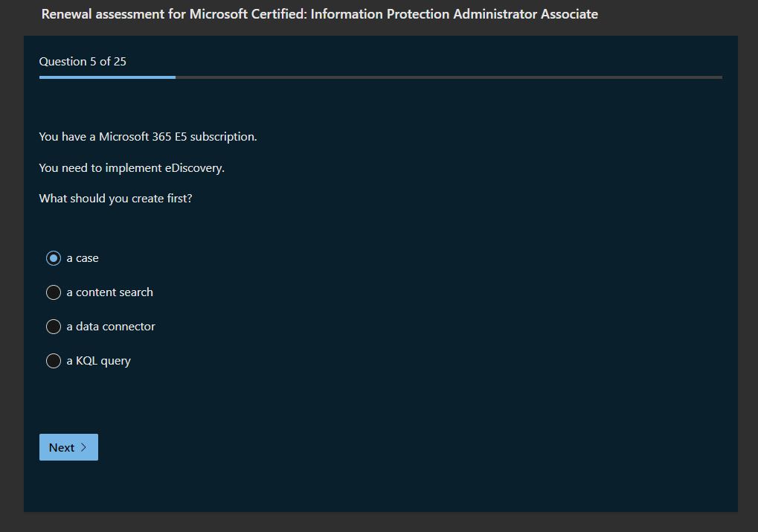758x532 pixels.
Task: Click the "a KQL query" label text
Action: (98, 361)
